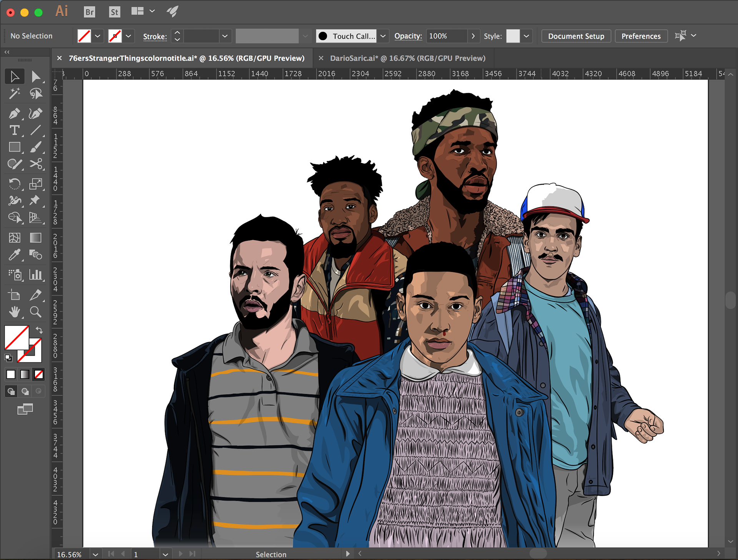
Task: Click the Change Screen Mode icon
Action: 25,409
